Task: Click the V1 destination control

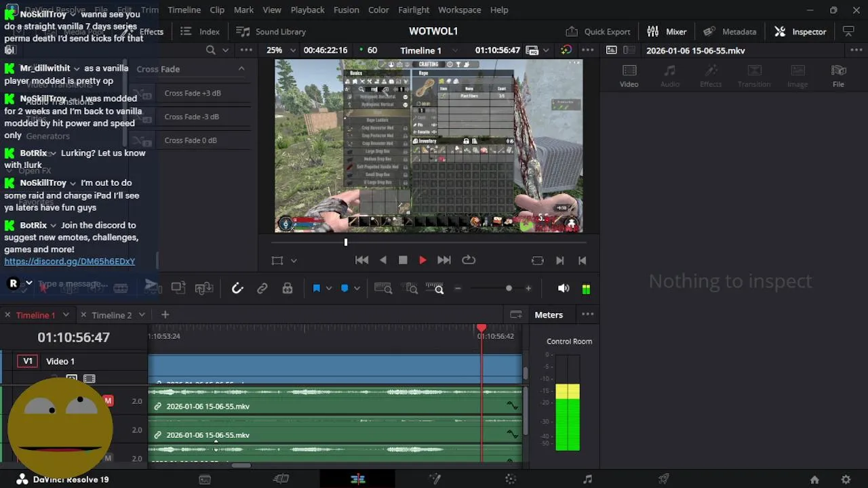Action: (x=28, y=361)
